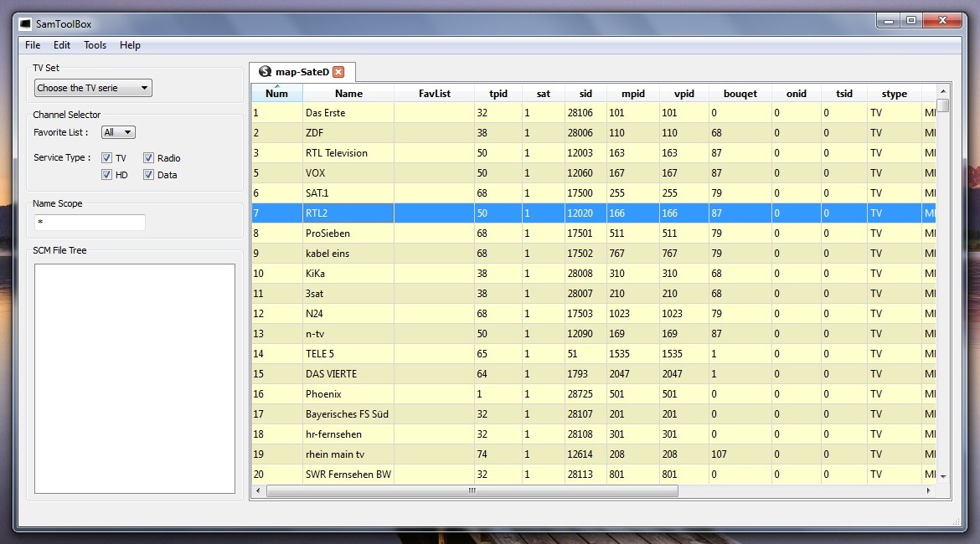
Task: Select the Bayerisches FS Süd channel name
Action: [x=348, y=414]
